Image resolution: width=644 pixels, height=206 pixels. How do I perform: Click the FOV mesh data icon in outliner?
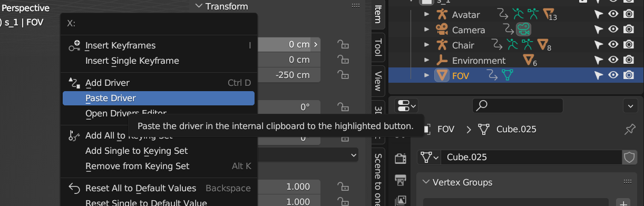pos(507,75)
